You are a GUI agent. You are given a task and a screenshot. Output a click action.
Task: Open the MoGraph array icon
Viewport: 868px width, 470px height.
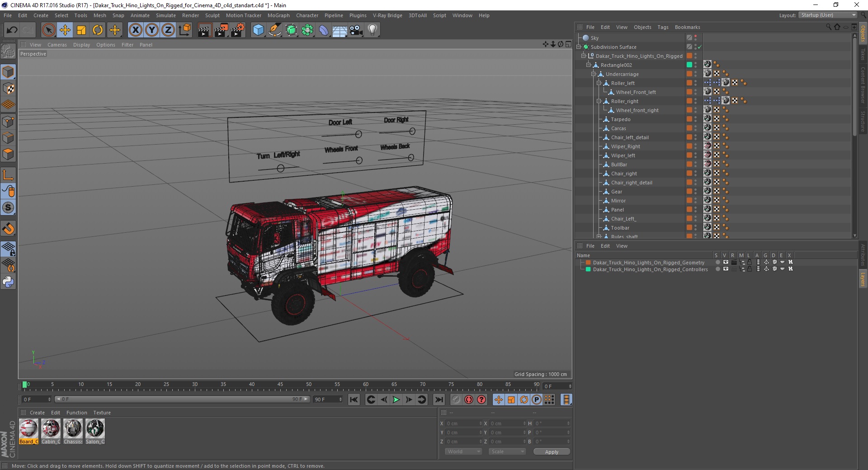click(307, 30)
